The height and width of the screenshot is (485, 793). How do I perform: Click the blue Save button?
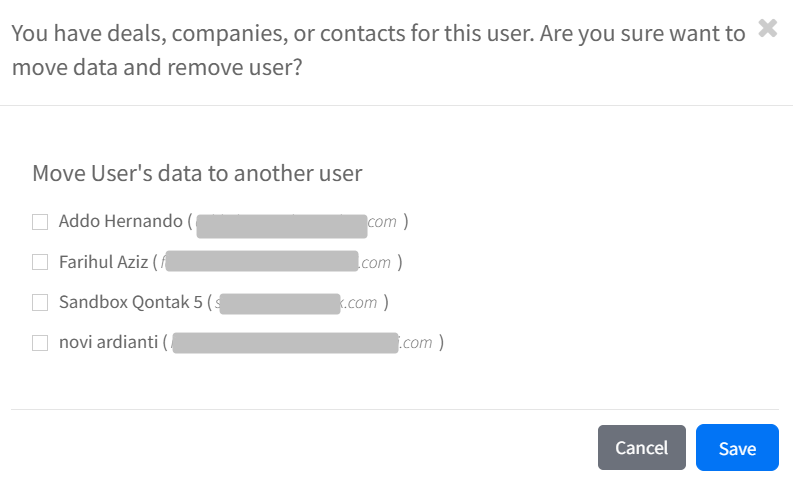pos(737,448)
